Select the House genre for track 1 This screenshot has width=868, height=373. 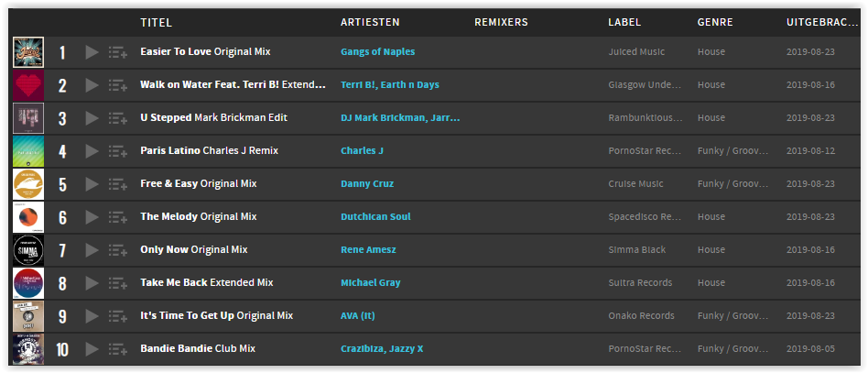711,51
